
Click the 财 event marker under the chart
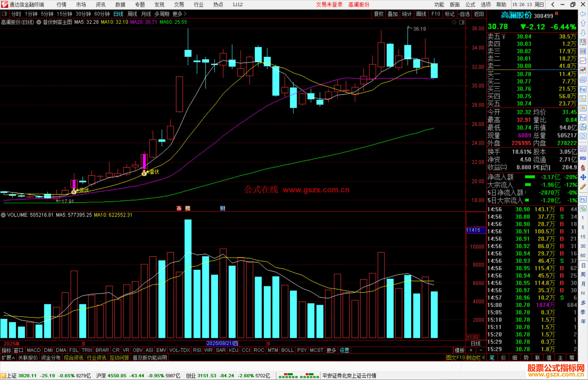tap(222, 208)
